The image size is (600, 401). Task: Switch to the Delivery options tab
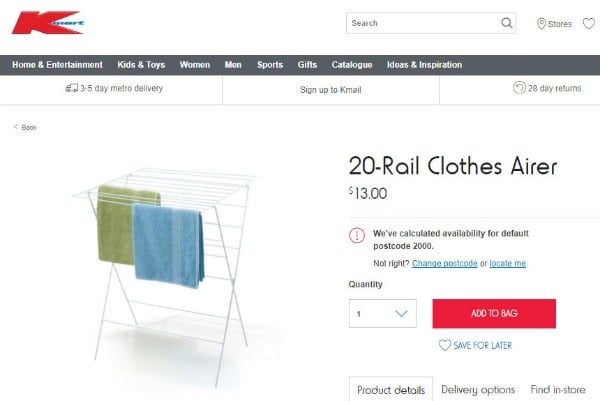pos(478,390)
